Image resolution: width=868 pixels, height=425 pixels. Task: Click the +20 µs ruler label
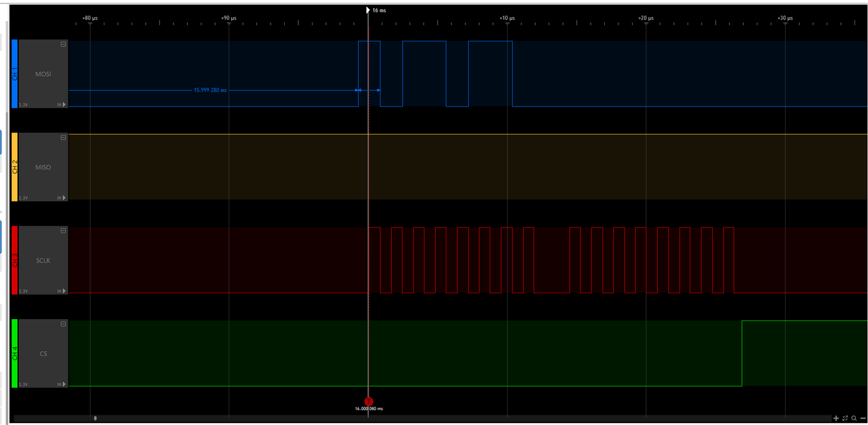646,18
